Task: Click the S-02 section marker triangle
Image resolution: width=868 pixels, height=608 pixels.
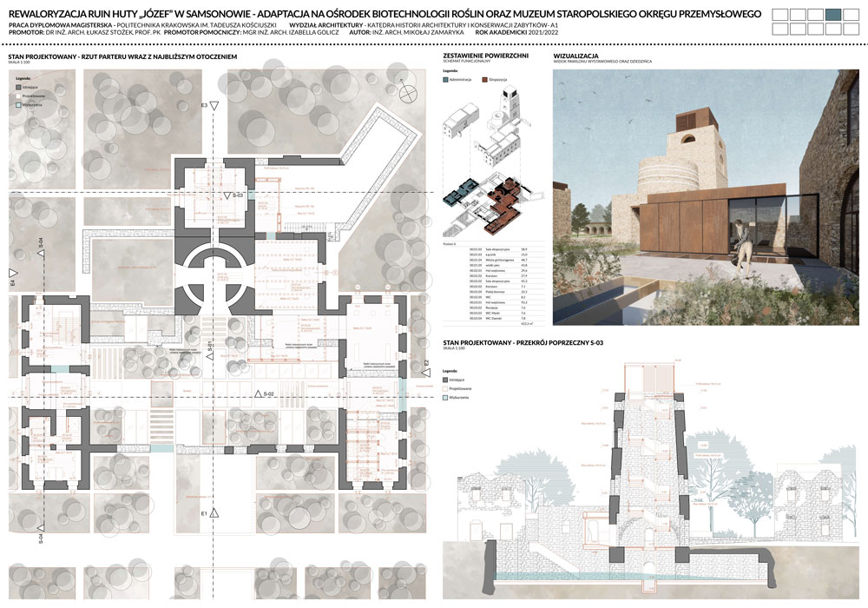Action: (x=258, y=395)
